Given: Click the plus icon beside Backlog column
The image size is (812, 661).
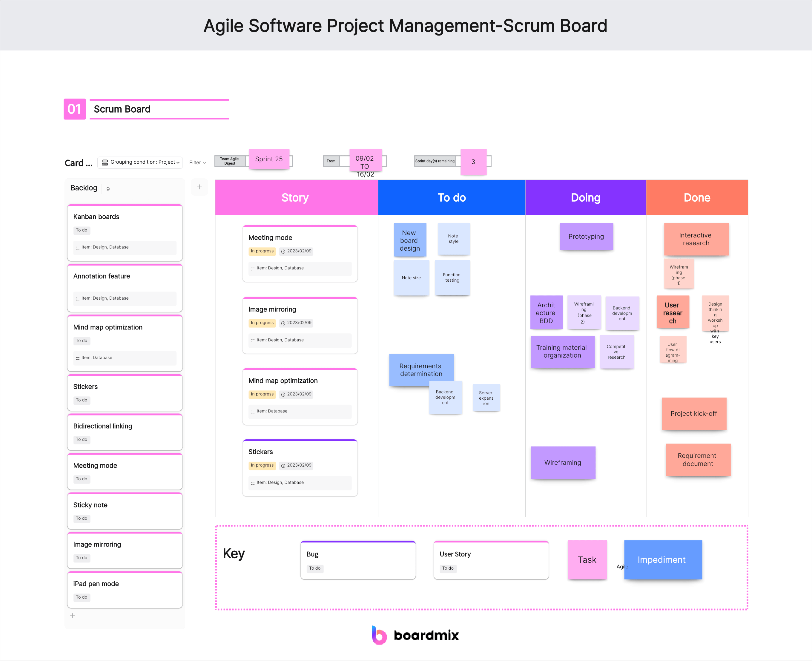Looking at the screenshot, I should (199, 187).
